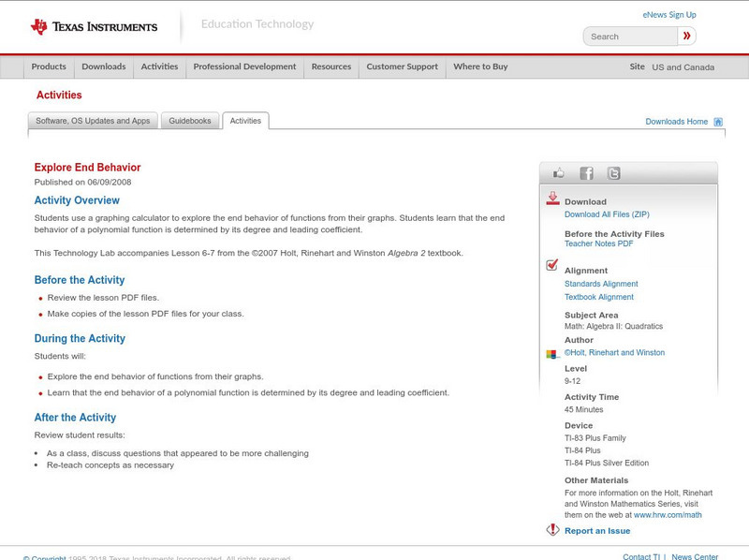
Task: Click 'Re-teach concepts as necessary' bullet
Action: point(110,465)
